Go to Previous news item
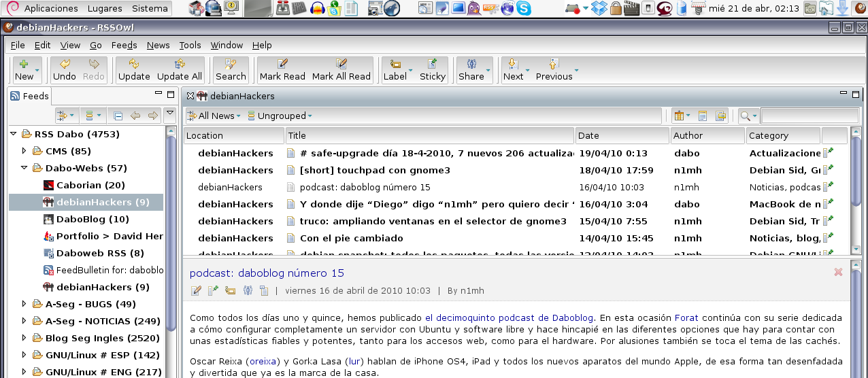 coord(554,69)
